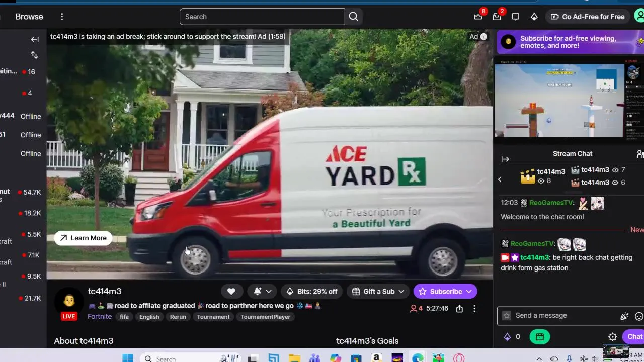644x362 pixels.
Task: Open chat settings gear icon
Action: point(612,337)
